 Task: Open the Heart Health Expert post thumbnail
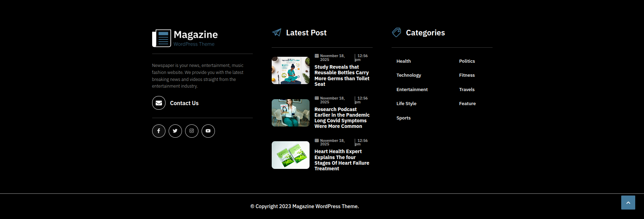click(290, 155)
